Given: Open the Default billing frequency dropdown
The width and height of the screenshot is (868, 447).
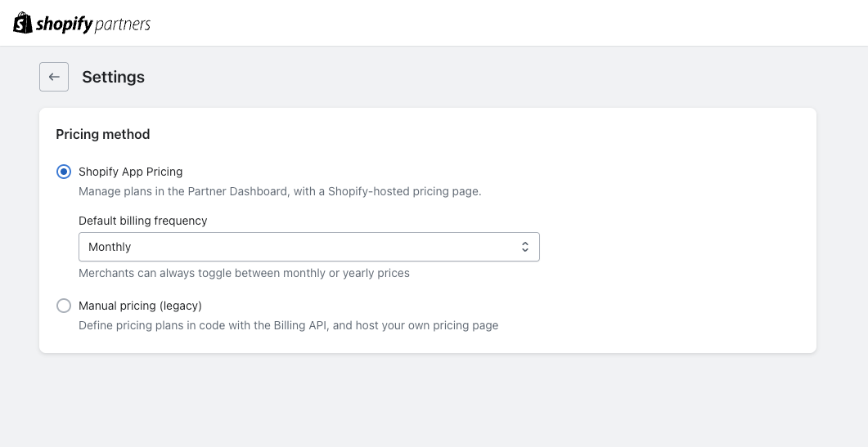Looking at the screenshot, I should pyautogui.click(x=309, y=247).
